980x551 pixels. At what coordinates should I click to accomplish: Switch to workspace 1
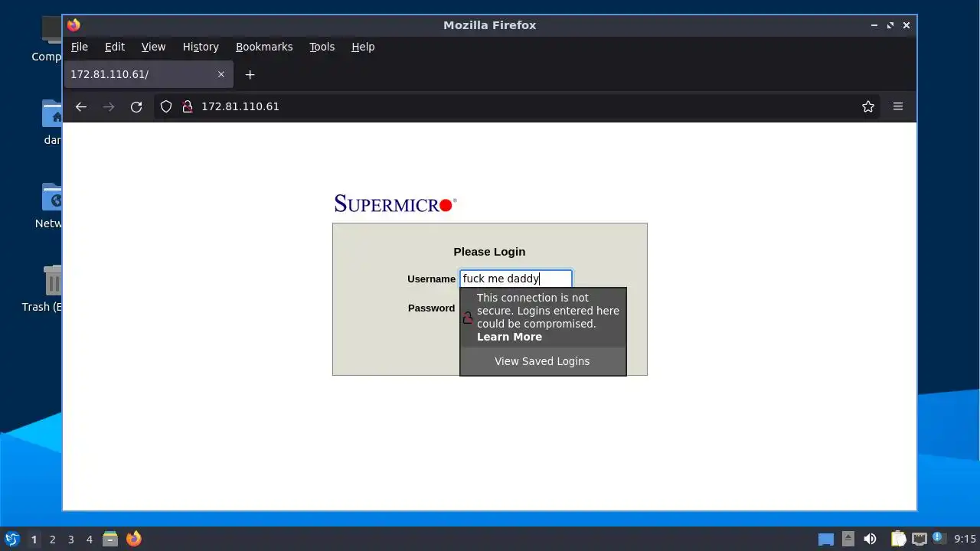coord(34,540)
